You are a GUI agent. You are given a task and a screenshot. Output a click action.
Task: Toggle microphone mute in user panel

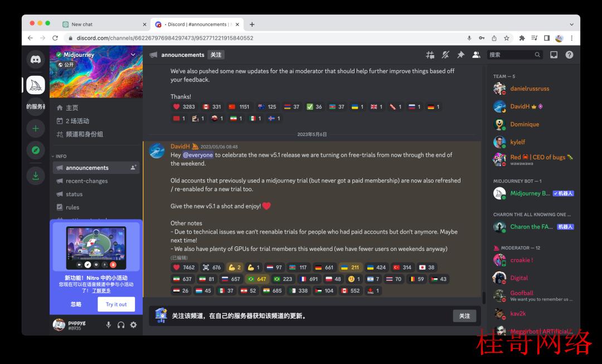pyautogui.click(x=109, y=325)
